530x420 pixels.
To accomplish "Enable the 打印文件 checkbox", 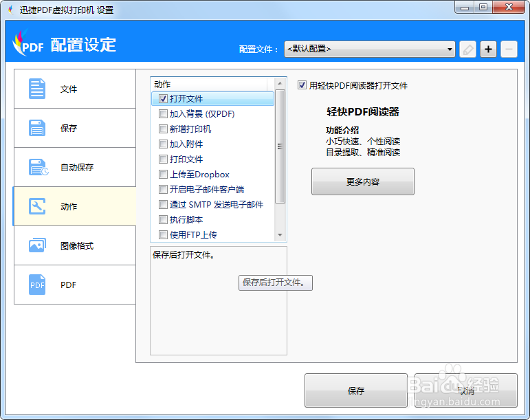I will tap(163, 159).
